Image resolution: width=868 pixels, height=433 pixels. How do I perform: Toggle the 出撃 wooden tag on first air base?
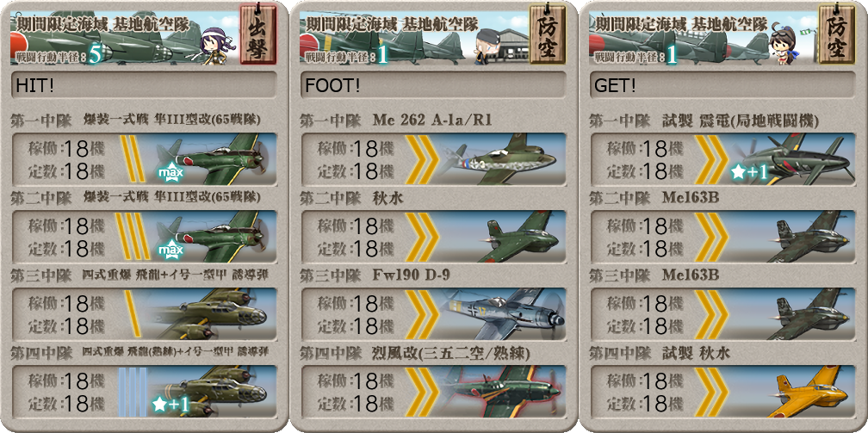(257, 34)
